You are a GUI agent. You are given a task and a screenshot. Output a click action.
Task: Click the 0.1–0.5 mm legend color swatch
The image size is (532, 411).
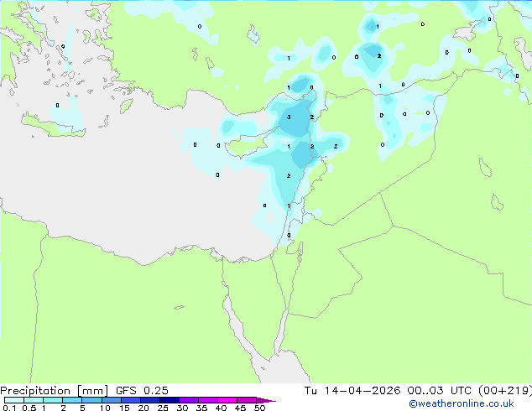click(14, 400)
